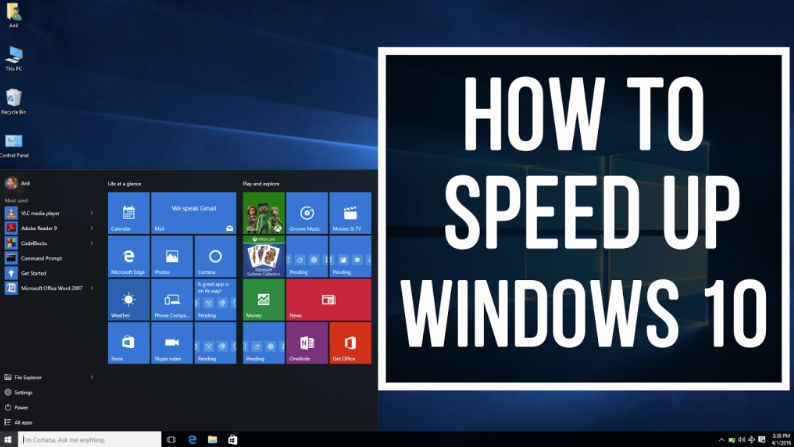
Task: Open Edge from the taskbar
Action: [x=192, y=439]
